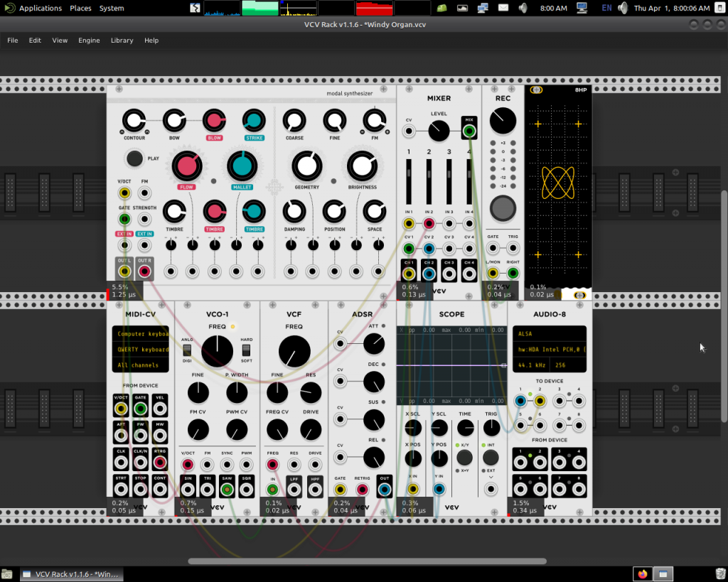This screenshot has height=582, width=728.
Task: Click the Mixer IN 1 jack
Action: point(409,224)
